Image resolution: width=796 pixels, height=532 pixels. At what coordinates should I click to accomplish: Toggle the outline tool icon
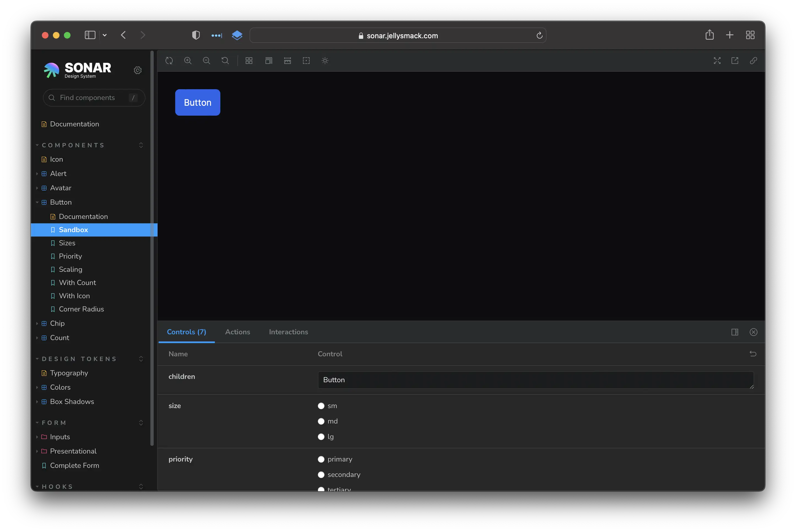[306, 61]
